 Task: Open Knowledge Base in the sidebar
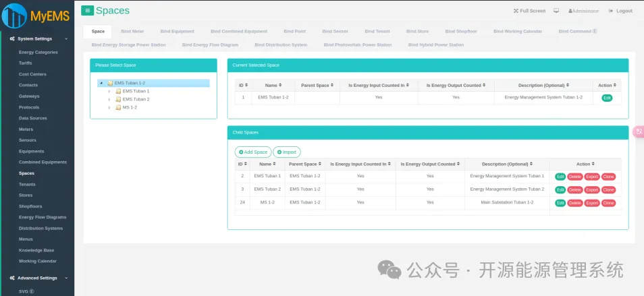coord(36,250)
